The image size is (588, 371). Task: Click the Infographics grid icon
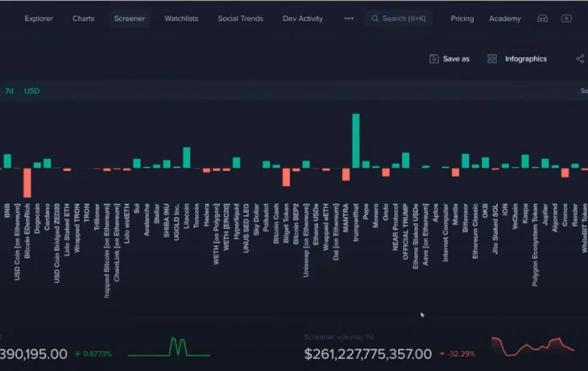tap(492, 59)
